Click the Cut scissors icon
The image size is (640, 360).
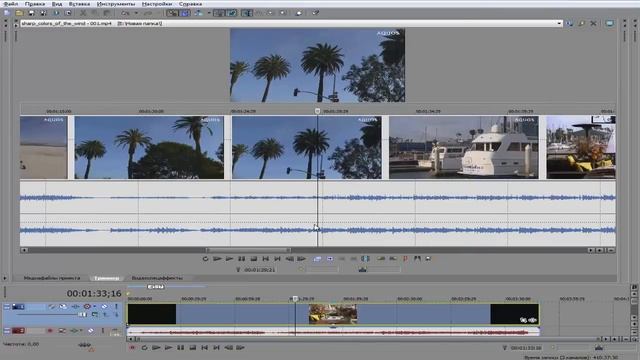tap(83, 13)
